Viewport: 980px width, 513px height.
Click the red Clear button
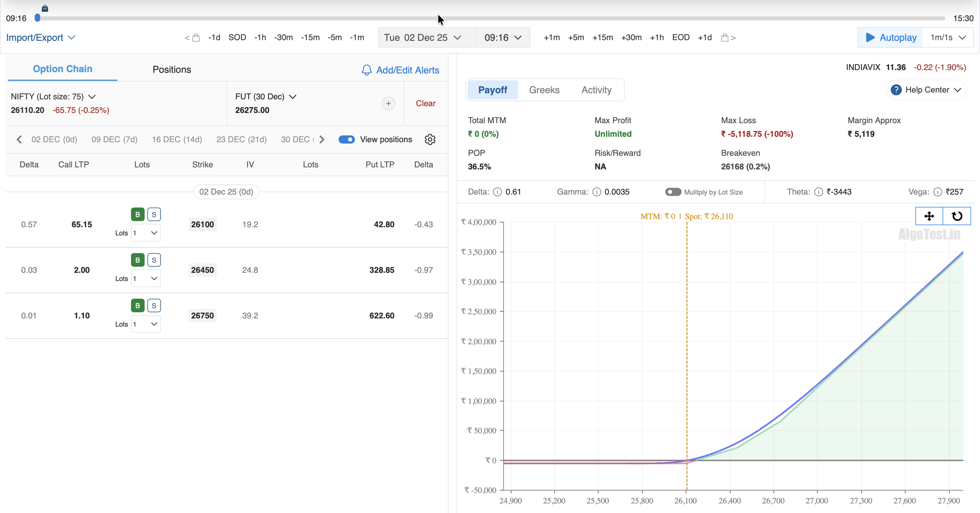(x=425, y=103)
